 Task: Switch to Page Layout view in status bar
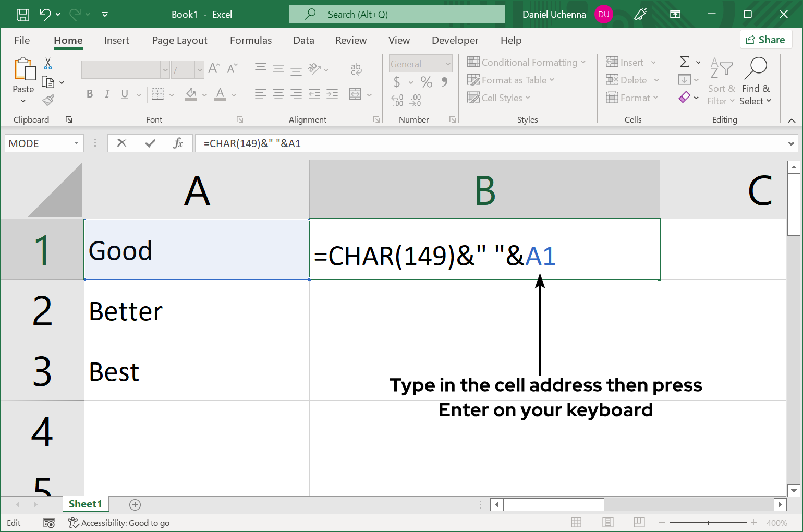(x=607, y=523)
